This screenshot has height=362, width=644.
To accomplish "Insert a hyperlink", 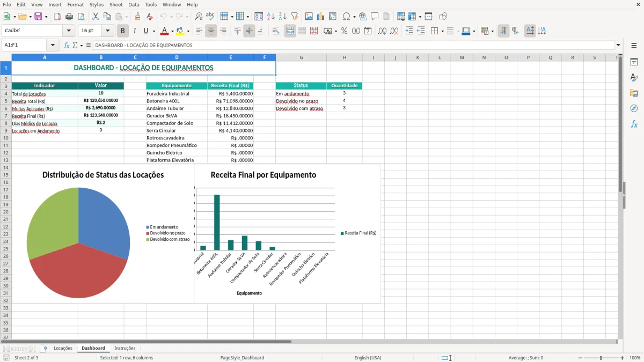I will click(363, 17).
